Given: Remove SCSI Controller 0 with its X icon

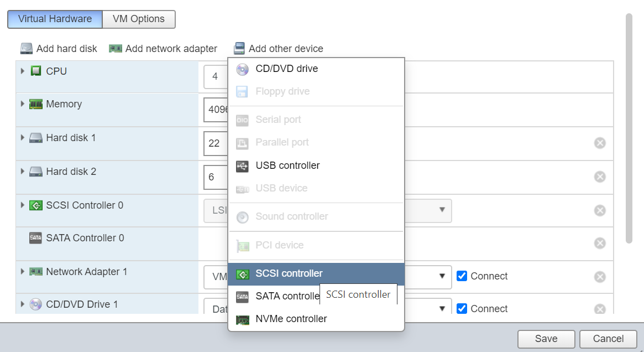Looking at the screenshot, I should [600, 211].
